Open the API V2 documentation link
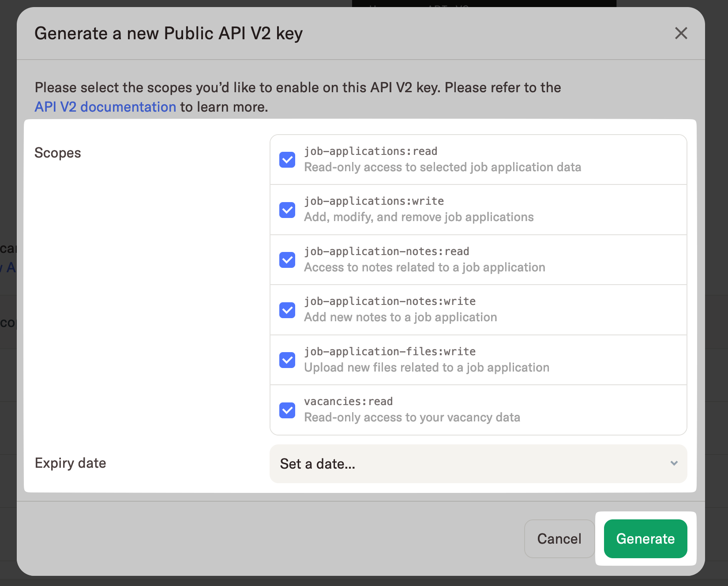Screen dimensions: 728x586 click(105, 107)
